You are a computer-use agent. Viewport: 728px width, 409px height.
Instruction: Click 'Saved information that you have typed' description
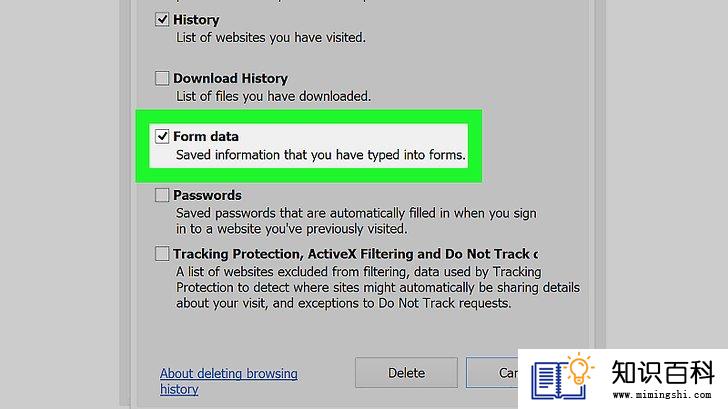320,155
